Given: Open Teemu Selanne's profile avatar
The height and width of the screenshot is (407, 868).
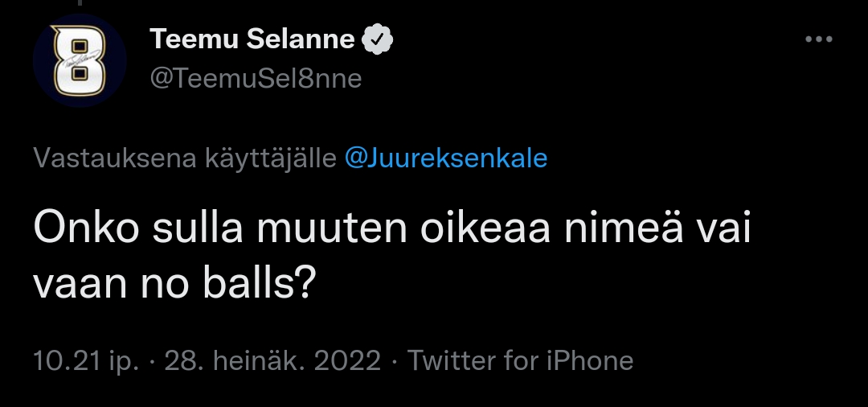Looking at the screenshot, I should [x=79, y=60].
